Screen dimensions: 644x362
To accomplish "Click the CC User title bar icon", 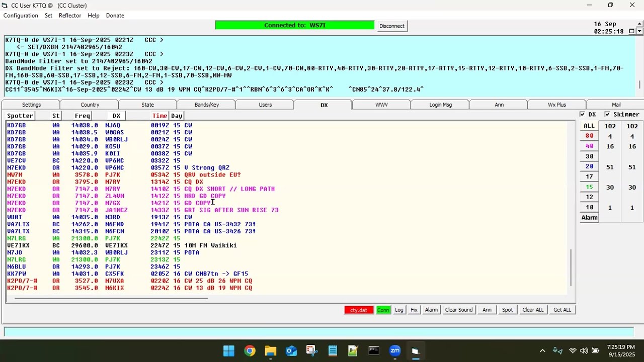I will coord(5,5).
